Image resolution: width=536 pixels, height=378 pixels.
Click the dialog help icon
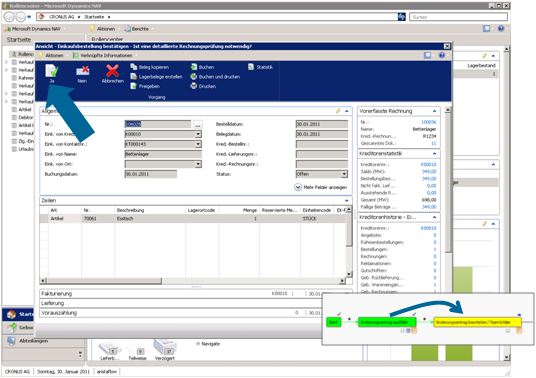(442, 55)
